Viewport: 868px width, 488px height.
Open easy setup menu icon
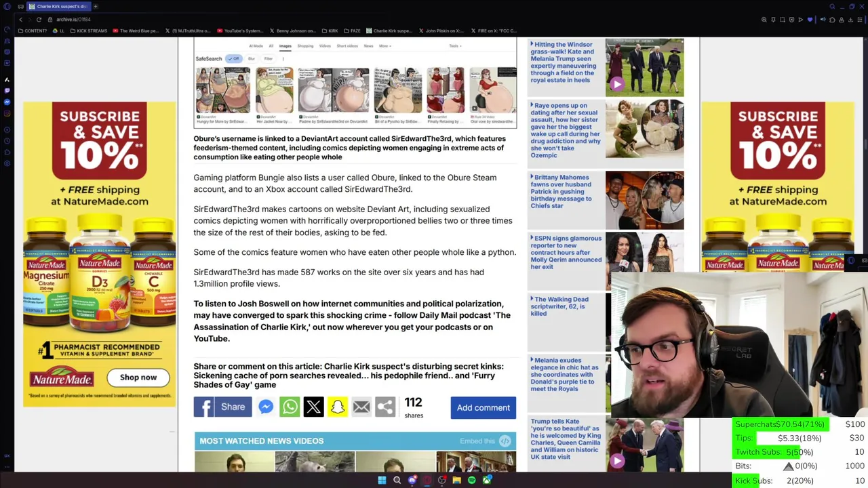click(x=860, y=20)
